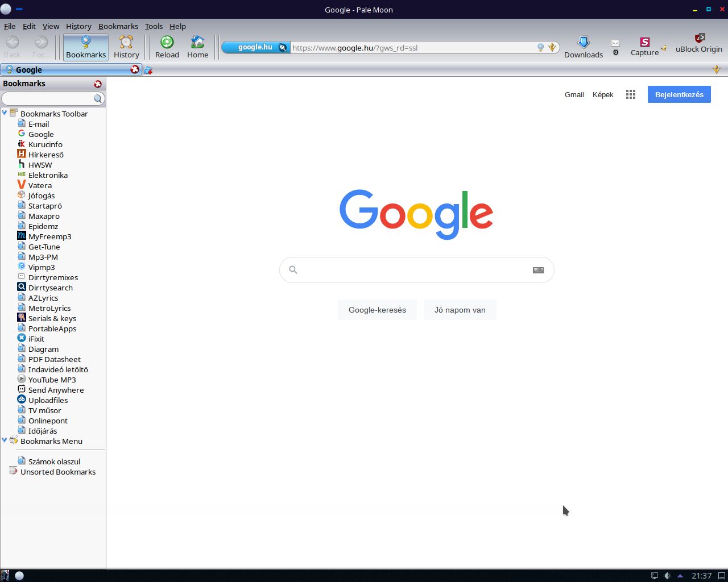
Task: Open the Google apps grid icon
Action: click(631, 94)
